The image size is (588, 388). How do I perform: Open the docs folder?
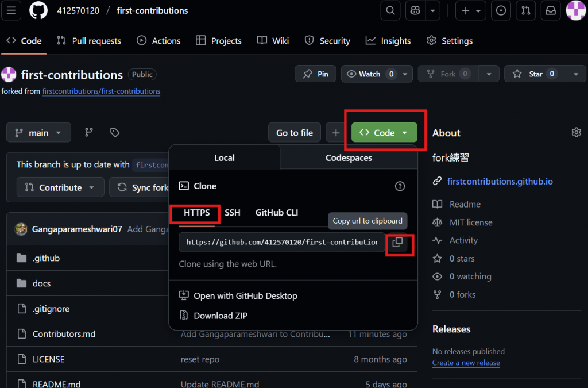pyautogui.click(x=41, y=283)
